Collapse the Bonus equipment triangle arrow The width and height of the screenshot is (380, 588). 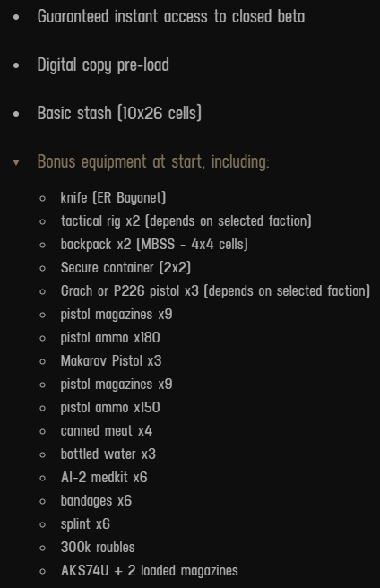click(16, 162)
